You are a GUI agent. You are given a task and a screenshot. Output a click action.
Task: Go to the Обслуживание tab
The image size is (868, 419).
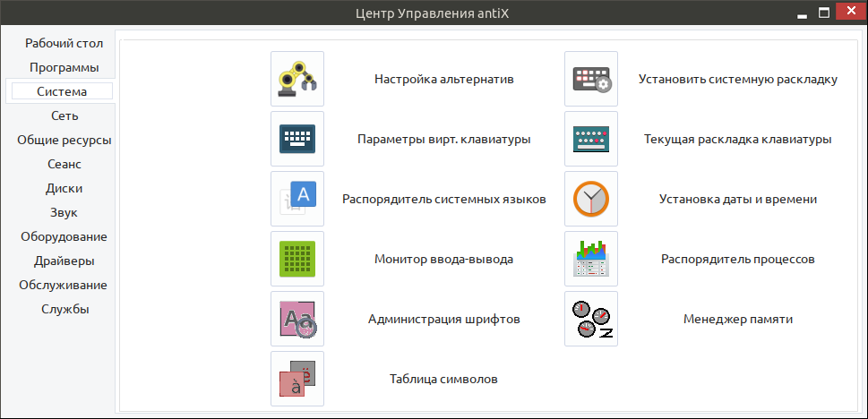(x=63, y=285)
